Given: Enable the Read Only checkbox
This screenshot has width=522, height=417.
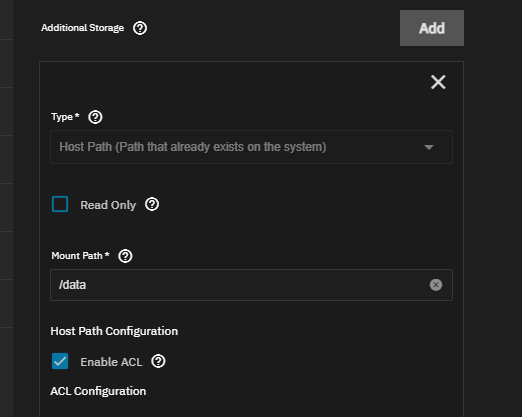Looking at the screenshot, I should (60, 204).
